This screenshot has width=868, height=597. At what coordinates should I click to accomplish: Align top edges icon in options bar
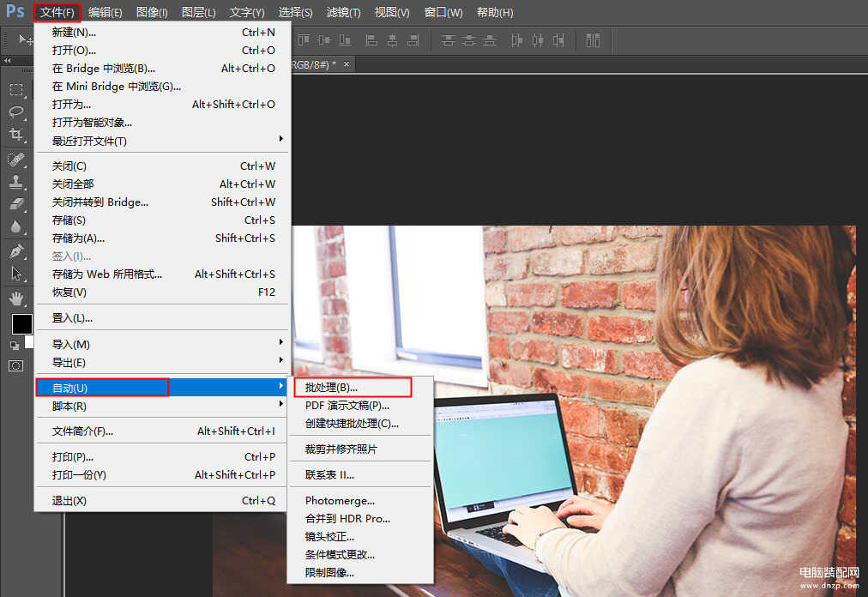tap(304, 39)
